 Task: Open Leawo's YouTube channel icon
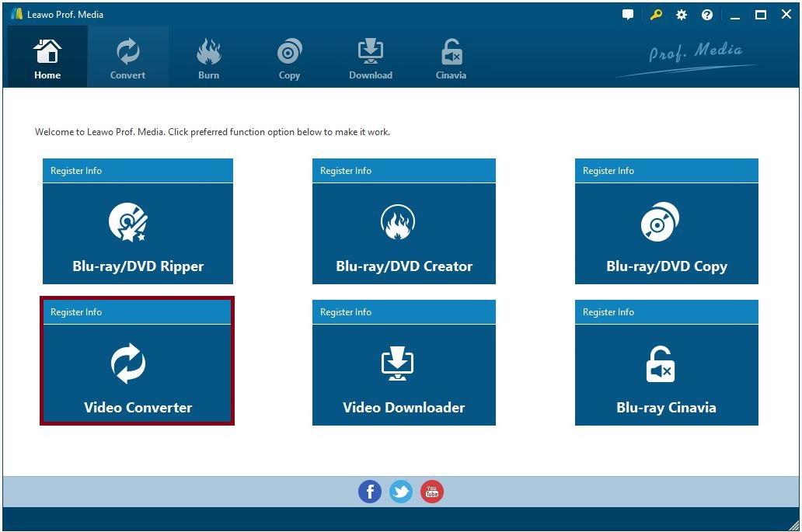coord(432,491)
